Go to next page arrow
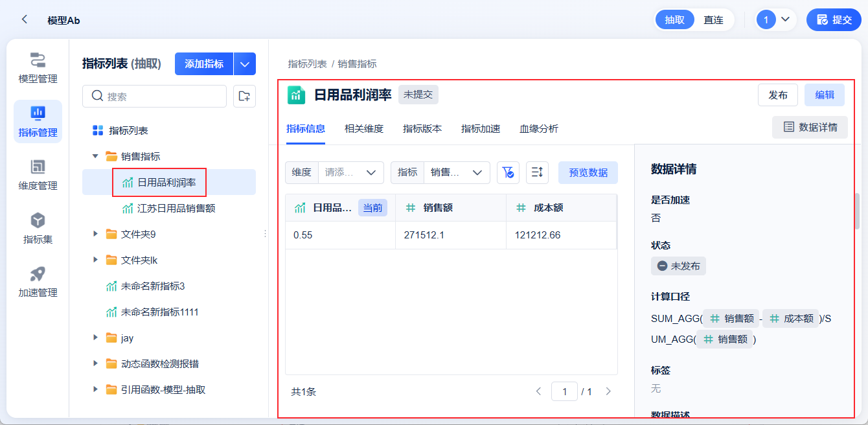 click(608, 391)
